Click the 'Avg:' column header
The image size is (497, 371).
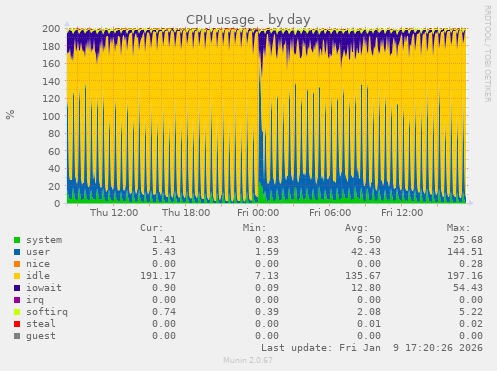[x=356, y=228]
